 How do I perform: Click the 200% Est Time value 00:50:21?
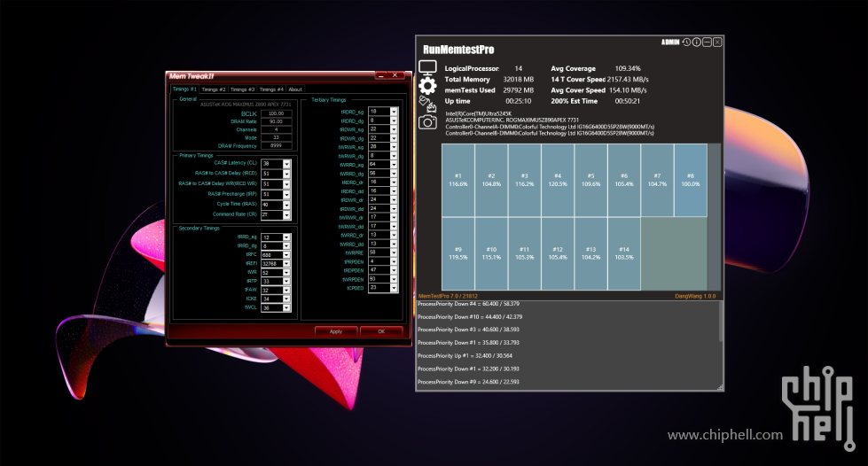point(627,101)
